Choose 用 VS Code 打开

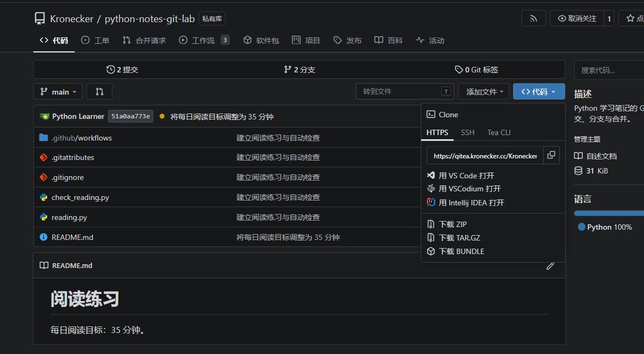460,176
